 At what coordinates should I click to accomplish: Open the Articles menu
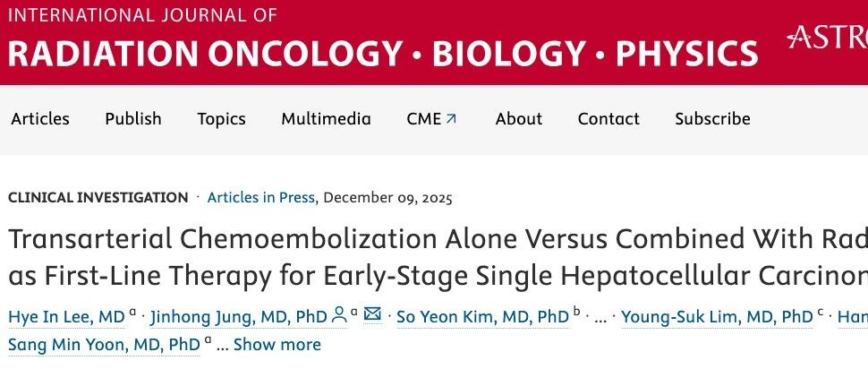tap(40, 118)
